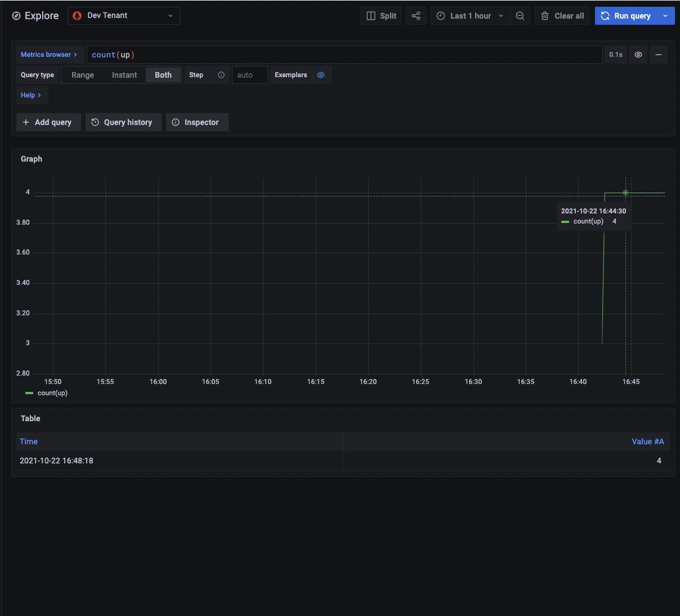Zoom out the time range with magnifier icon
680x616 pixels.
tap(520, 16)
